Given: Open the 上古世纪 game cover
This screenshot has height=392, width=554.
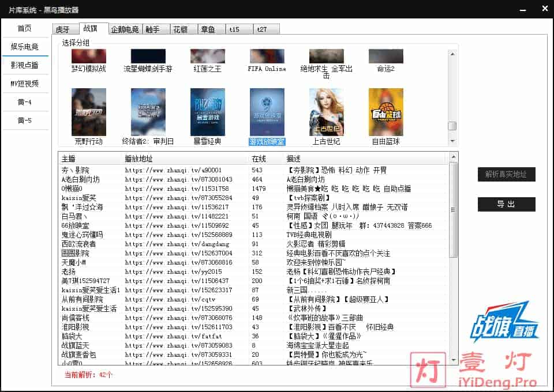Looking at the screenshot, I should (x=327, y=112).
